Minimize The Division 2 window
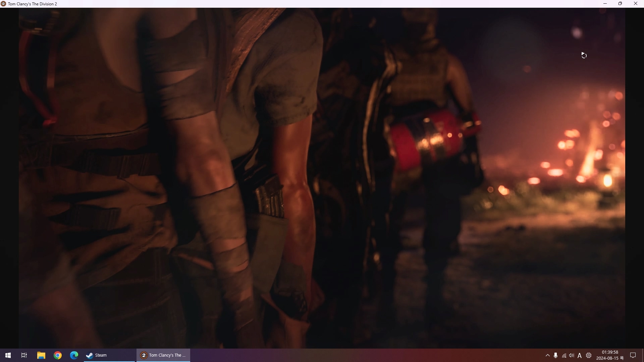 pos(605,4)
